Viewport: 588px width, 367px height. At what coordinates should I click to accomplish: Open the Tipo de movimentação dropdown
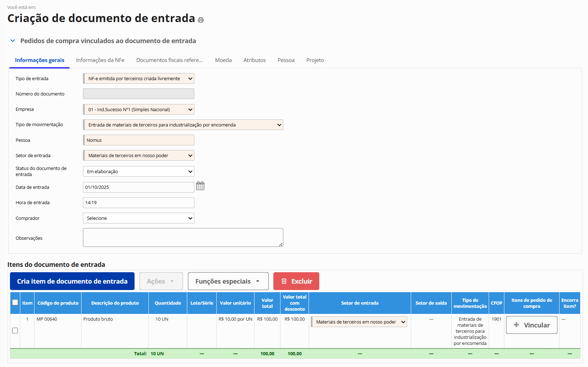click(183, 125)
